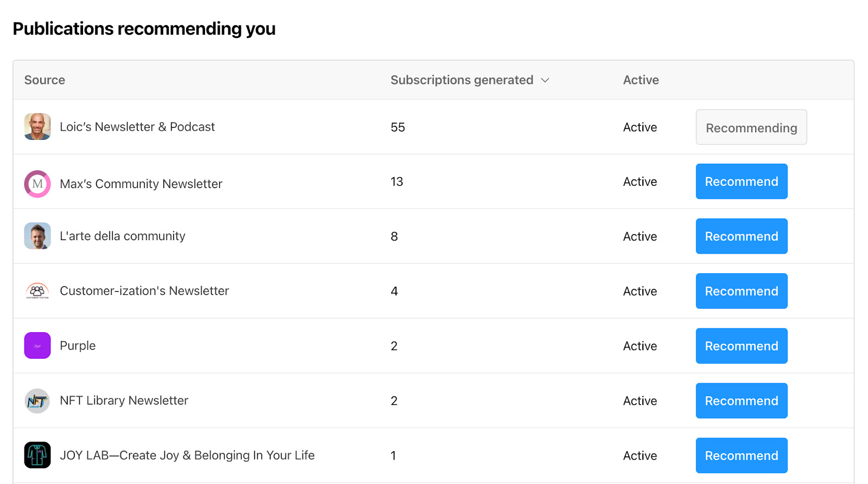Click L'arte della community profile picture
This screenshot has height=484, width=868.
tap(37, 236)
